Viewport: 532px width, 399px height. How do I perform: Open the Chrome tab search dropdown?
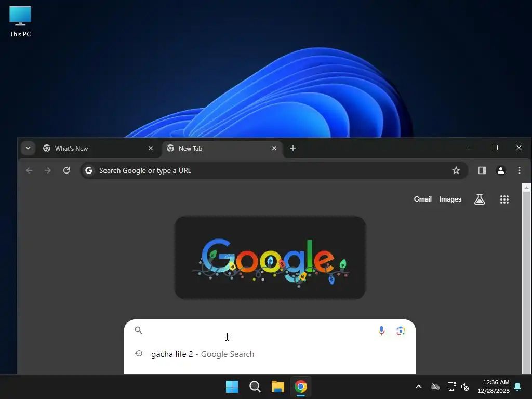(x=28, y=148)
